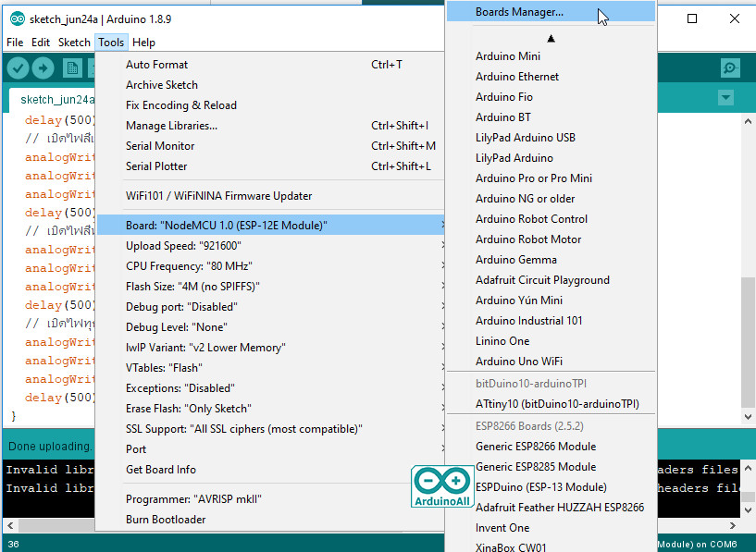This screenshot has width=756, height=552.
Task: Select Arduino Gemma board
Action: coord(551,260)
